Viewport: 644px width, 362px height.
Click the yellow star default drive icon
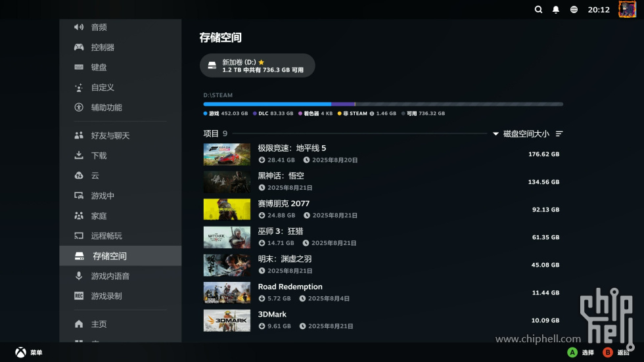(x=262, y=62)
